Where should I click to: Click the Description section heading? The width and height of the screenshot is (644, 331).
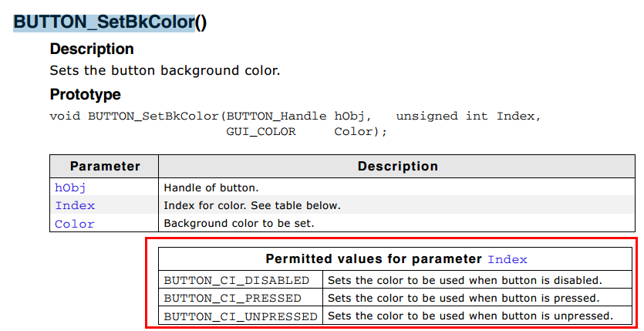click(x=92, y=49)
